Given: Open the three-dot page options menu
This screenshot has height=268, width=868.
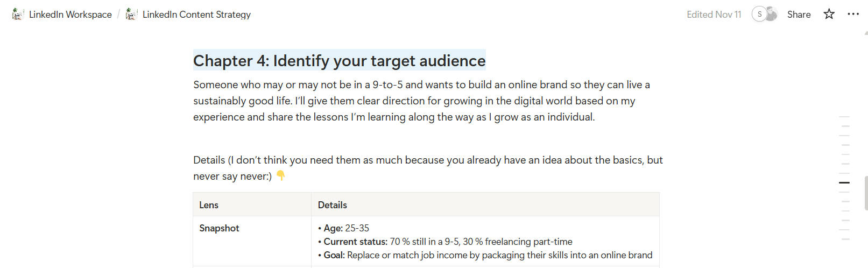Looking at the screenshot, I should pyautogui.click(x=853, y=15).
